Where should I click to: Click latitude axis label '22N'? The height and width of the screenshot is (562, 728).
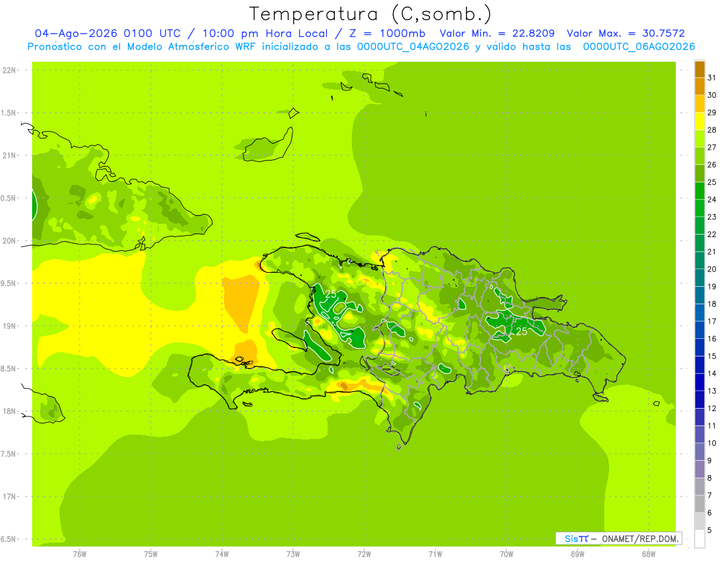10,70
